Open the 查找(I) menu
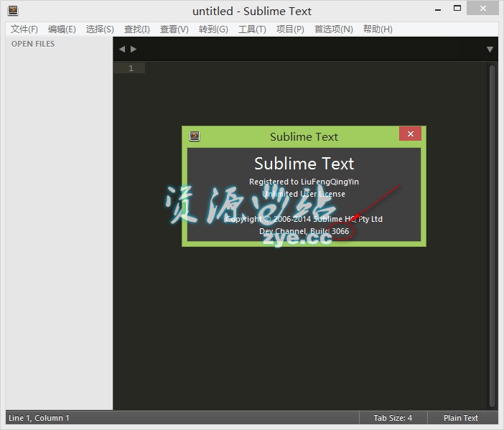 (x=137, y=29)
